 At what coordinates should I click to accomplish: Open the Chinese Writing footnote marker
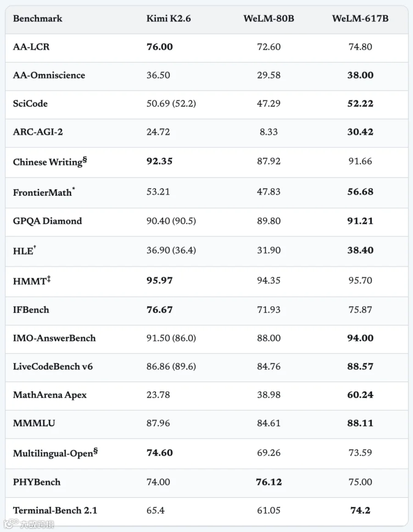[85, 159]
